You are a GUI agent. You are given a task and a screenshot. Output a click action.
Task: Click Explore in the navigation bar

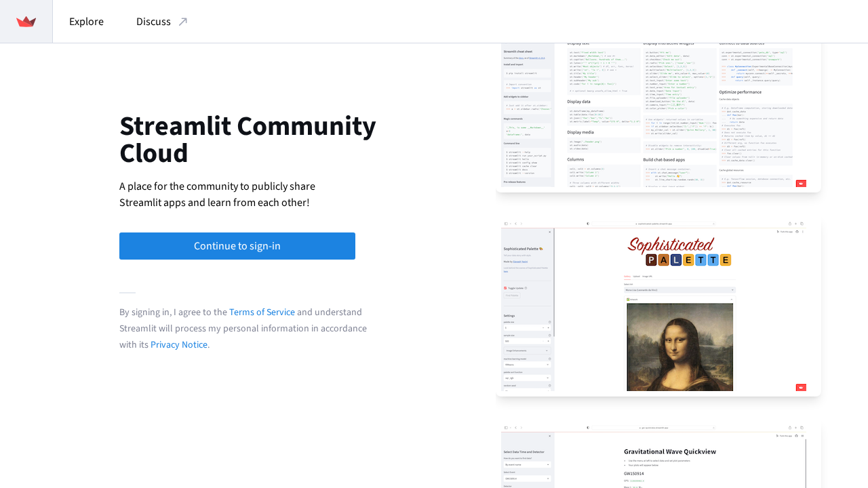[86, 21]
